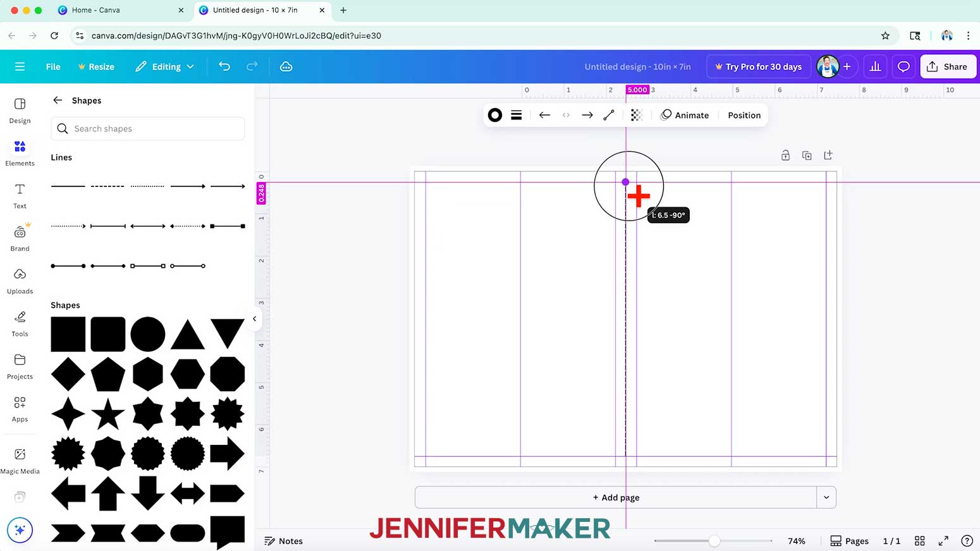Click the Resize option
The height and width of the screenshot is (551, 980).
[96, 66]
